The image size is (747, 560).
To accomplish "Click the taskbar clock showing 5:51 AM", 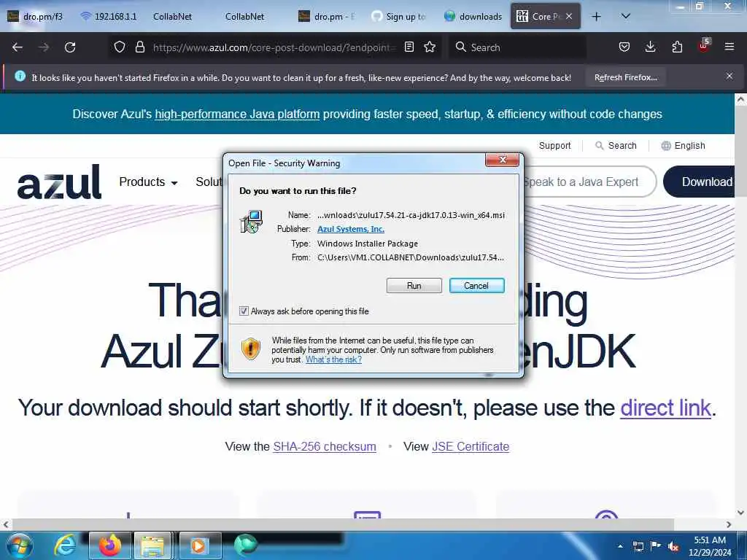I will click(x=710, y=546).
